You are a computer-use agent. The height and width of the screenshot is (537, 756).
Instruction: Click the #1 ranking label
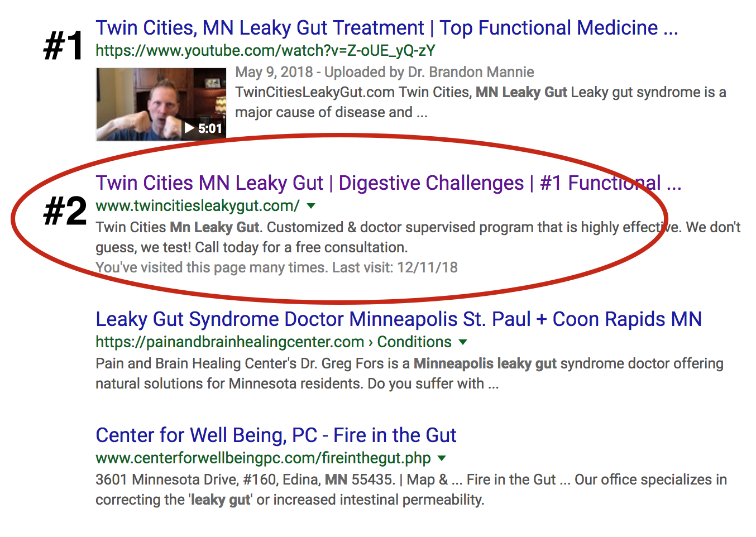(64, 45)
